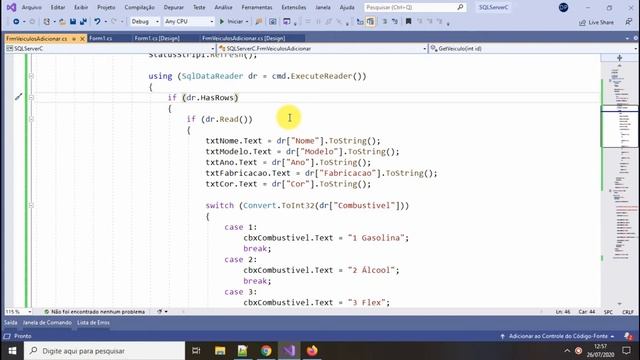Open the GetVeiculo(int id) member dropdown
This screenshot has height=360, width=640.
[533, 49]
